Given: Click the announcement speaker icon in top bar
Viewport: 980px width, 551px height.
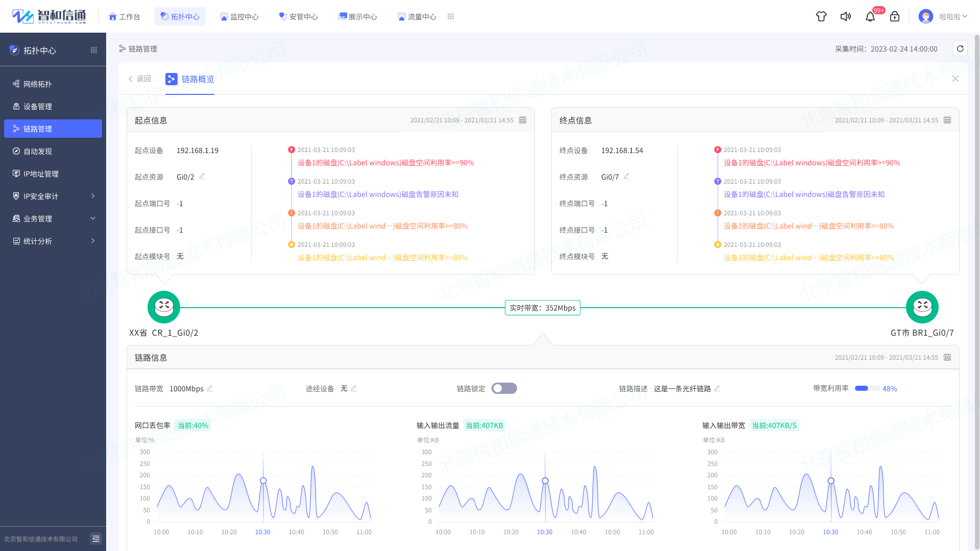Looking at the screenshot, I should (x=846, y=16).
